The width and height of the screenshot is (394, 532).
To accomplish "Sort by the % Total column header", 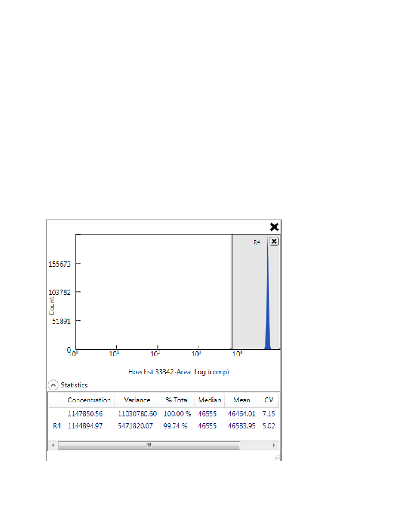I will pyautogui.click(x=178, y=400).
